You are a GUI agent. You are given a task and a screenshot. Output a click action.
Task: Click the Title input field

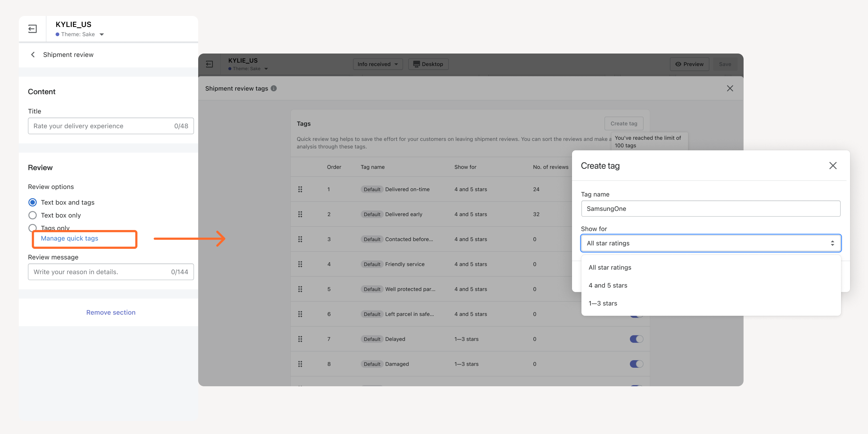pyautogui.click(x=111, y=126)
